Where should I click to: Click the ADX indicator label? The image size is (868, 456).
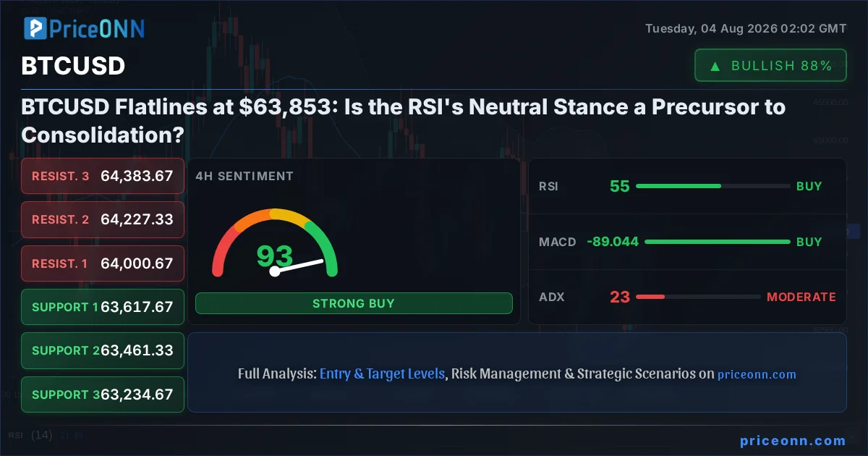click(x=551, y=297)
